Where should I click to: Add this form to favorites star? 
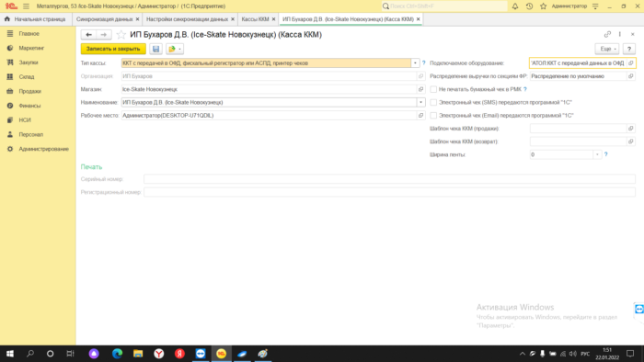pos(121,35)
